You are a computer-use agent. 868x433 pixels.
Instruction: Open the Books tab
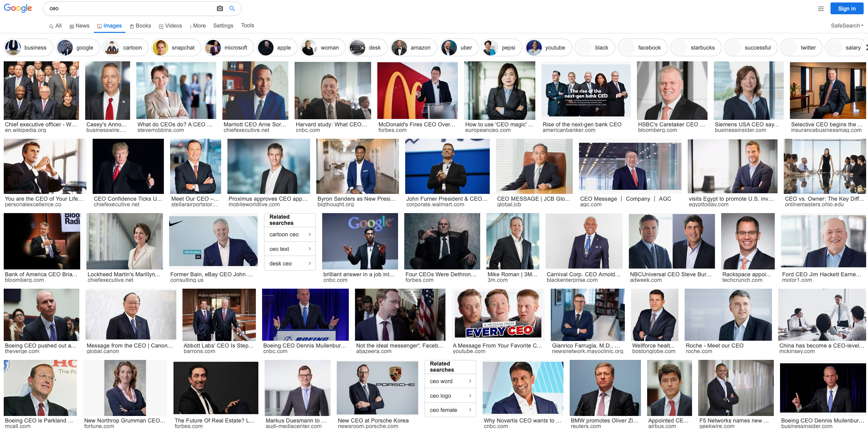[x=141, y=26]
